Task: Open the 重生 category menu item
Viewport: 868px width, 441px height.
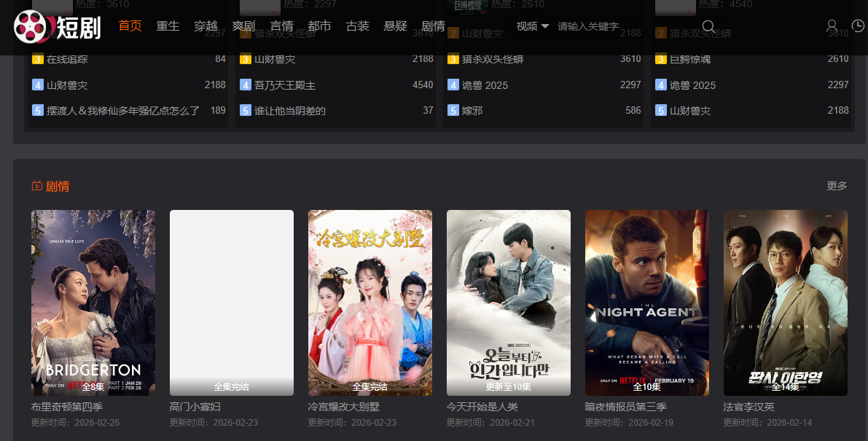Action: click(168, 26)
